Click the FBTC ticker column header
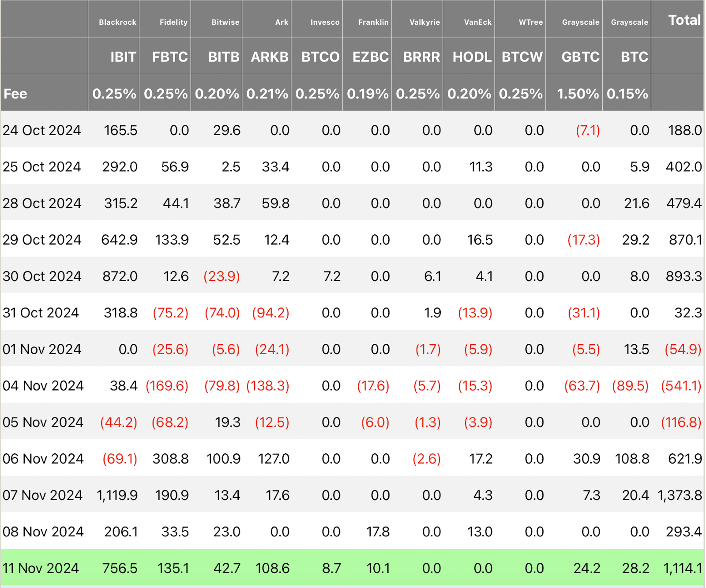Viewport: 706px width, 588px height. 170,57
